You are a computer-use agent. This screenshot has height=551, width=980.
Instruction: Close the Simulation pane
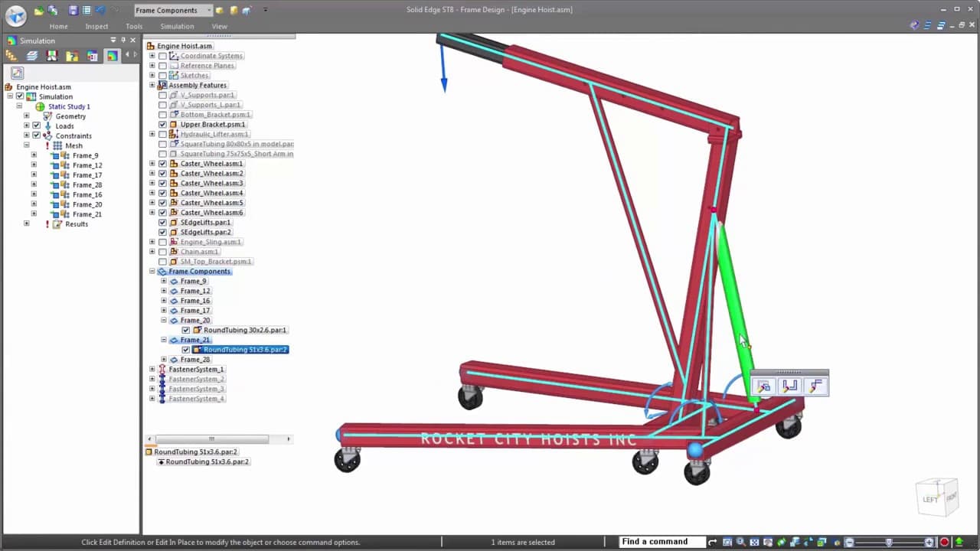pyautogui.click(x=133, y=41)
